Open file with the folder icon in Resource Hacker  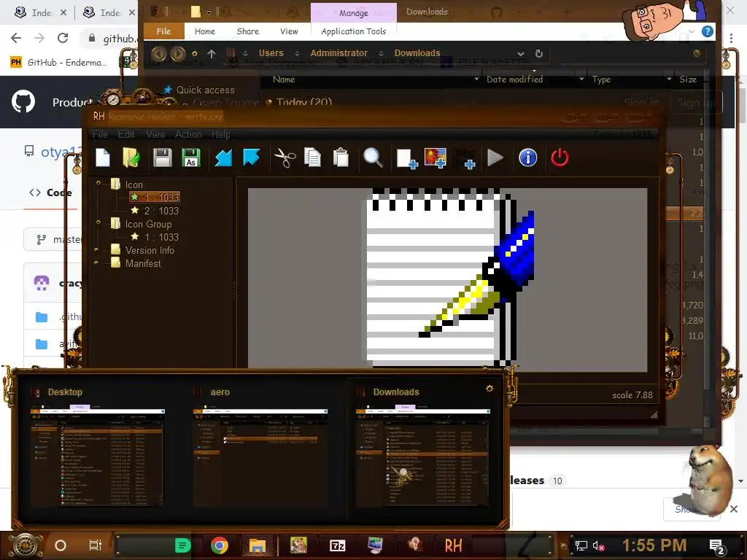click(131, 157)
